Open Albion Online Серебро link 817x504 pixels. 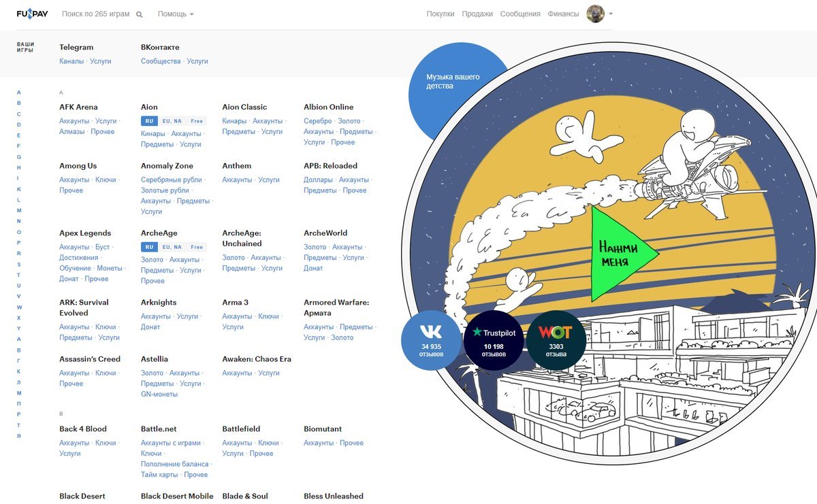[318, 121]
